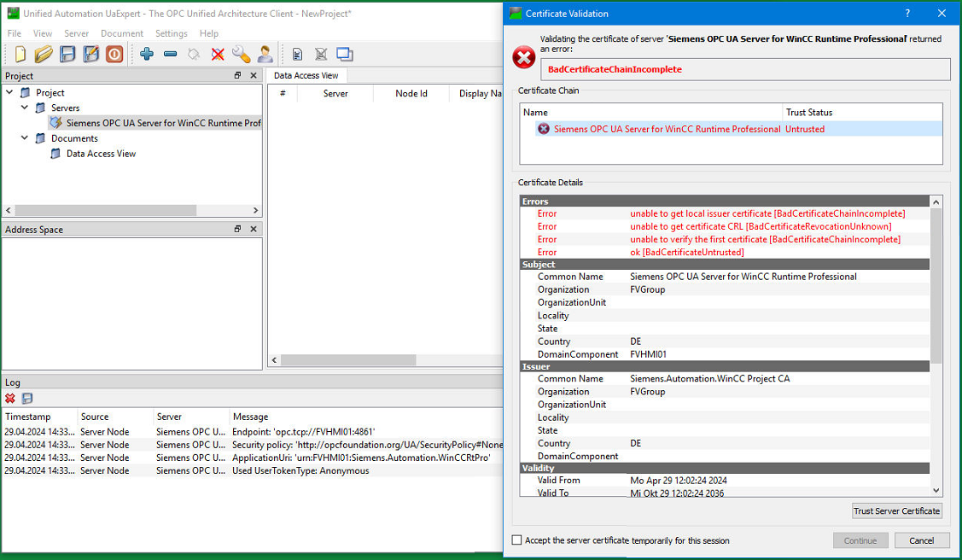Select Data Access View in project tree

coord(101,154)
